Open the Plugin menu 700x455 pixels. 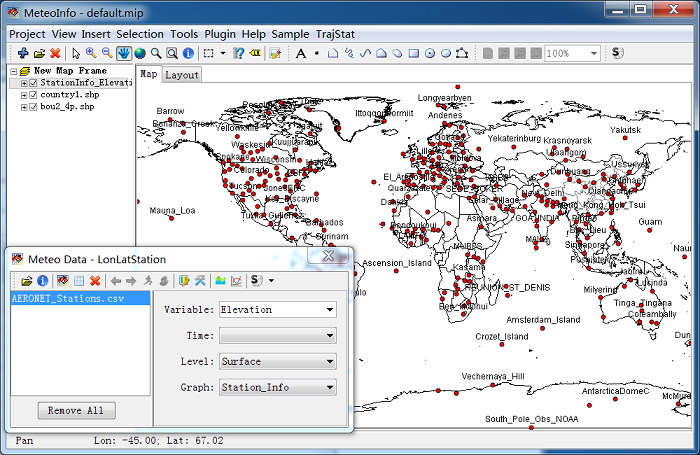tap(222, 33)
